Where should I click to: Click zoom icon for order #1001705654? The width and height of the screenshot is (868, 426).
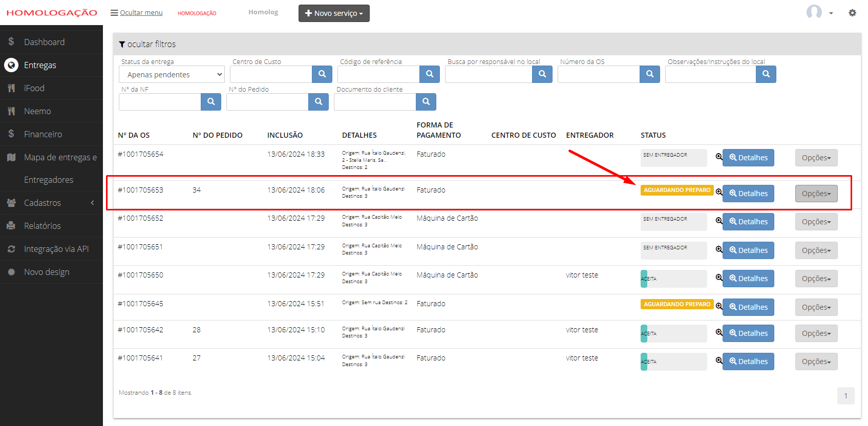[719, 157]
